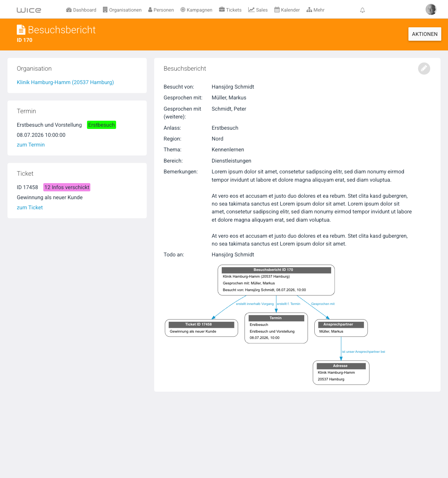Viewport: 448px width, 478px height.
Task: Select the 'Besuchsbericht ID 170' diagram node
Action: point(276,280)
